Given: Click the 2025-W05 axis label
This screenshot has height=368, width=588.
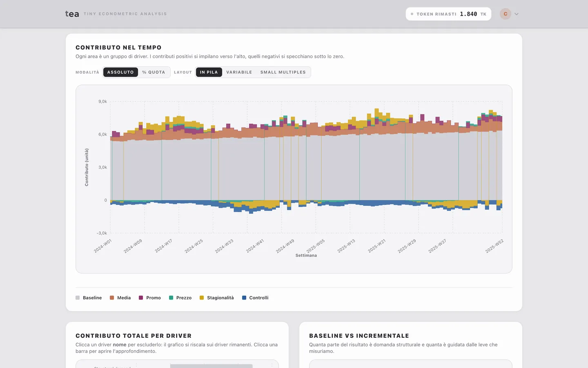Looking at the screenshot, I should [316, 246].
